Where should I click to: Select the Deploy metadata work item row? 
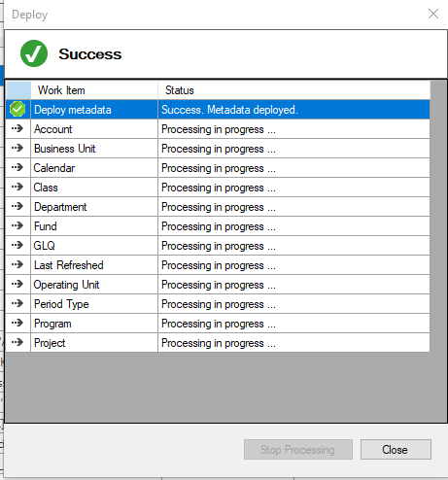[218, 110]
